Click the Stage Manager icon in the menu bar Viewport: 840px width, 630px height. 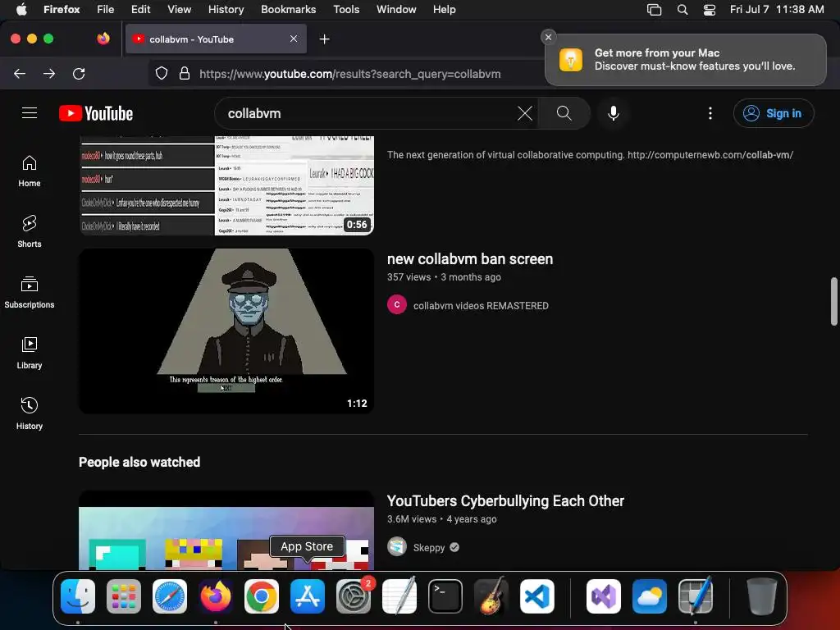(654, 10)
